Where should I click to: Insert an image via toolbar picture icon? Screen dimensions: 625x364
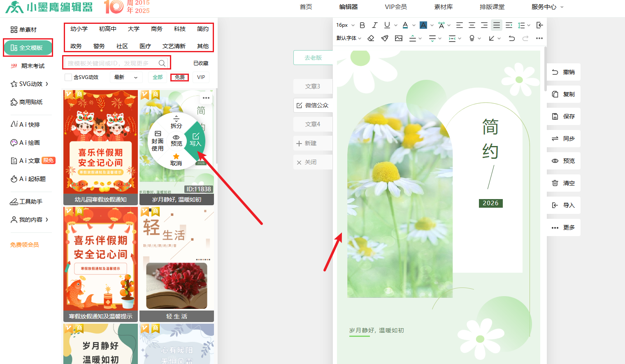click(399, 38)
